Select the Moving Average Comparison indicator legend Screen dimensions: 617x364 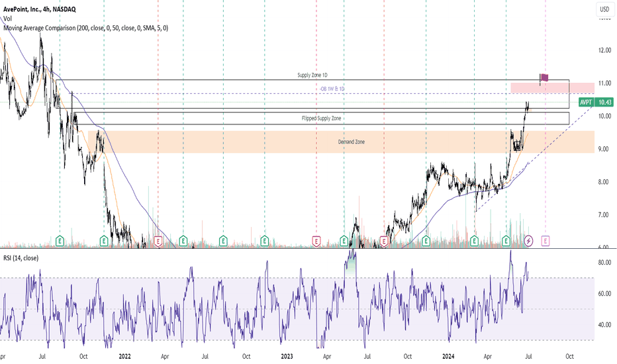click(x=86, y=28)
